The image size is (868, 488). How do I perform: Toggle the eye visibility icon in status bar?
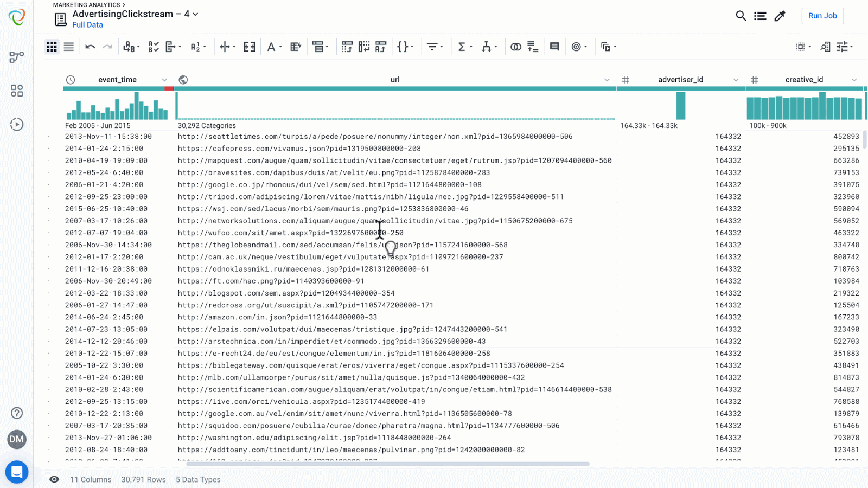54,479
